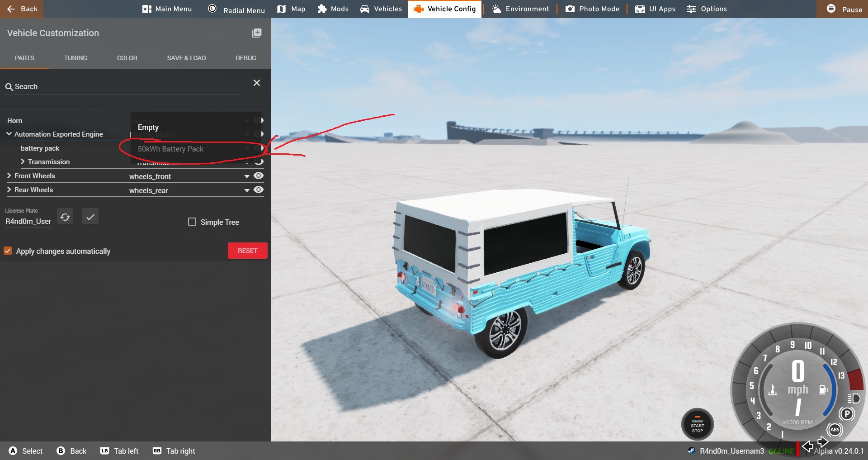
Task: Click the R4nd0m_Usernam3 account name
Action: coord(732,451)
